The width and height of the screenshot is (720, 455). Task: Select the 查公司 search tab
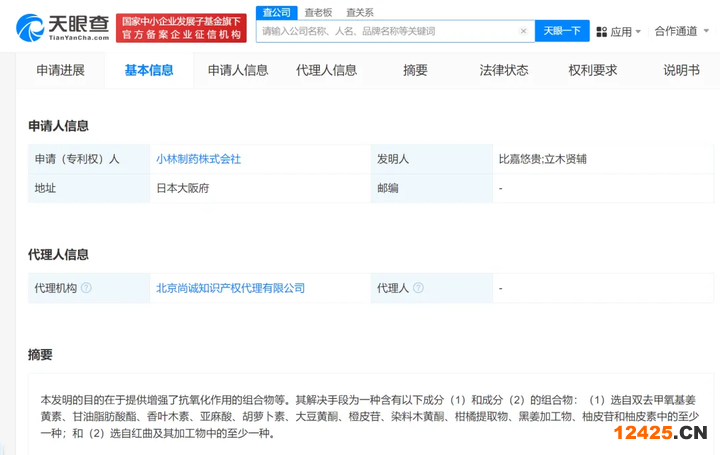coord(274,12)
